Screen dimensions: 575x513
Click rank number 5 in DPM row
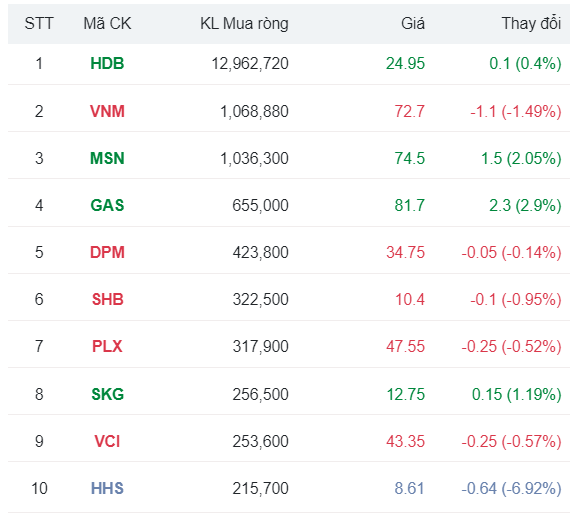[x=39, y=252]
